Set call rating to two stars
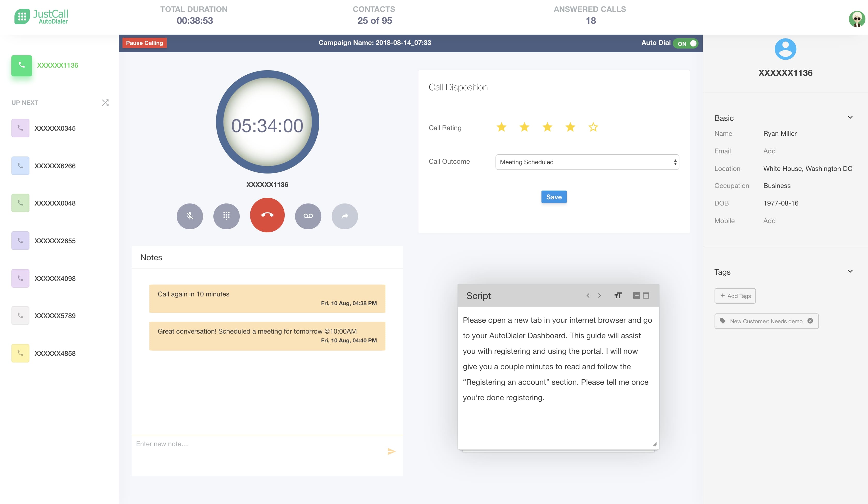The width and height of the screenshot is (868, 504). (x=524, y=127)
